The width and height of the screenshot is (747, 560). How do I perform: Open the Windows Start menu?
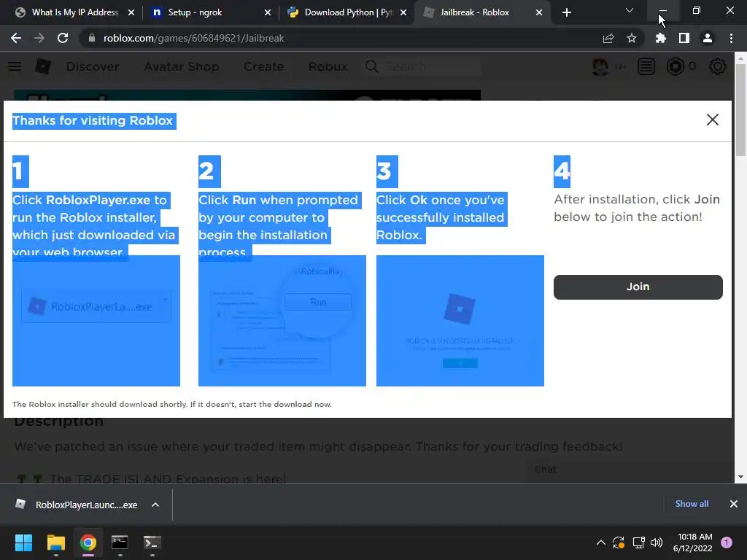pos(23,542)
